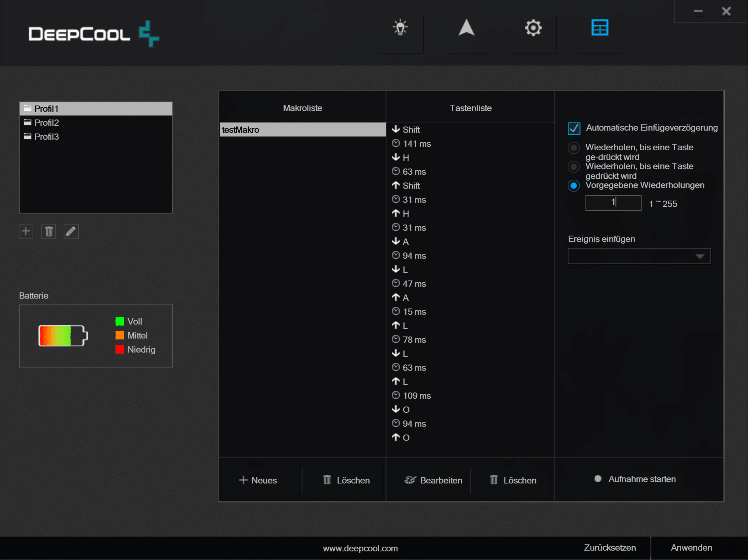Open the pointer arrow settings tab
This screenshot has height=560, width=748.
point(466,28)
